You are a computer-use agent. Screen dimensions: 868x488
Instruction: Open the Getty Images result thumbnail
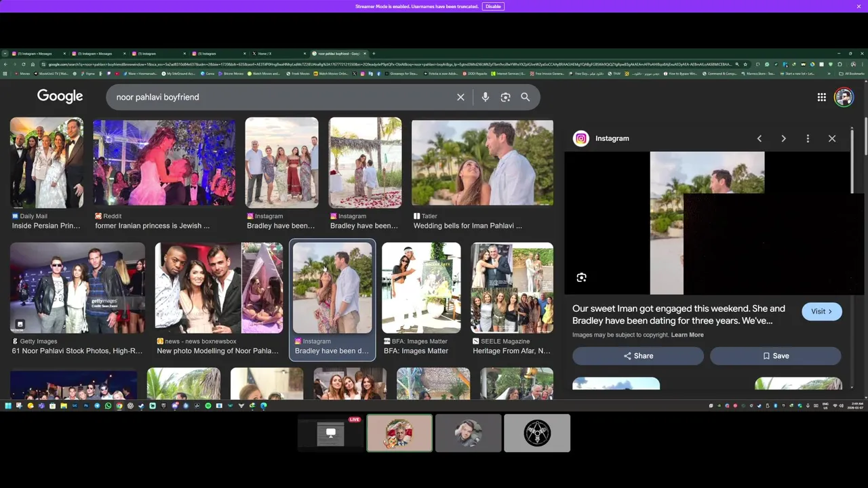[x=77, y=287]
